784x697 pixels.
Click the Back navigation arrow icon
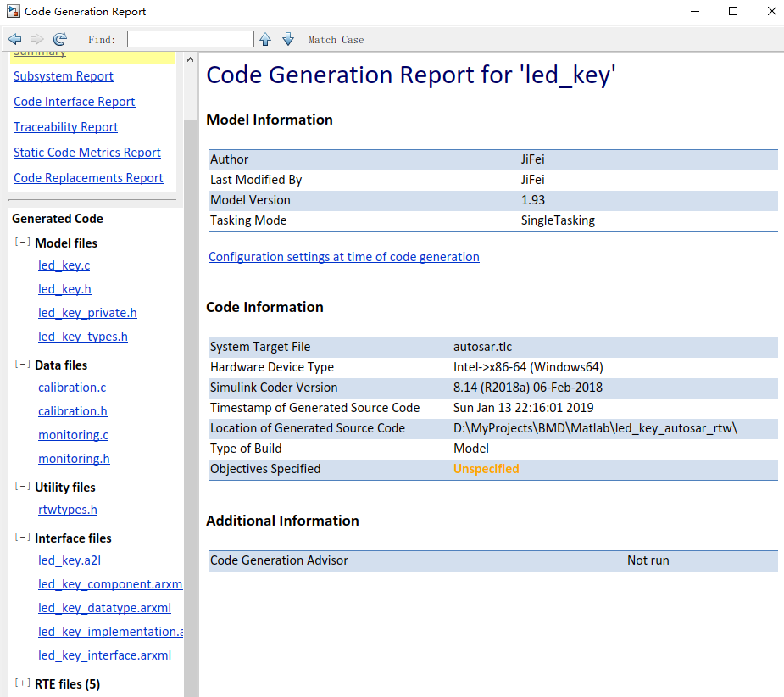coord(14,39)
